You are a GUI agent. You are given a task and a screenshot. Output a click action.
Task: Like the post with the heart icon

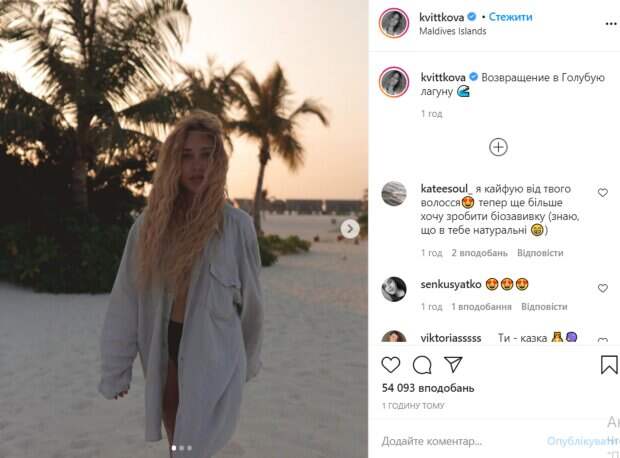click(x=392, y=365)
